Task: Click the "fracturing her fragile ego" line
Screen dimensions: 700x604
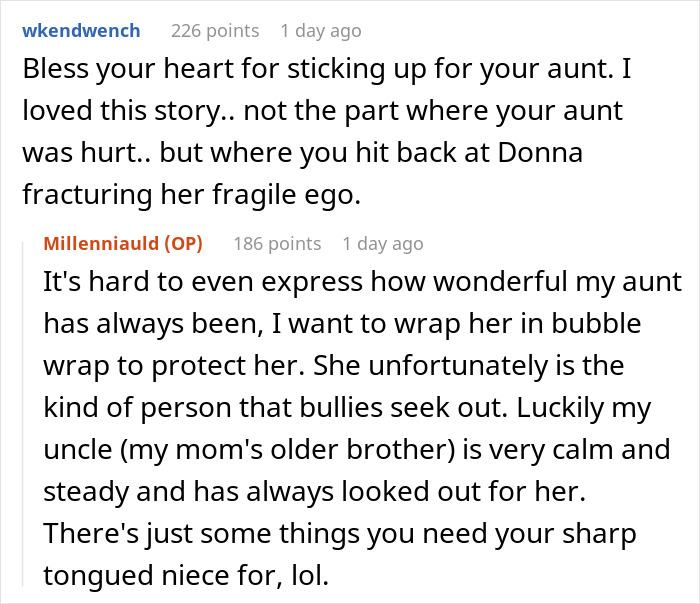Action: (x=190, y=197)
